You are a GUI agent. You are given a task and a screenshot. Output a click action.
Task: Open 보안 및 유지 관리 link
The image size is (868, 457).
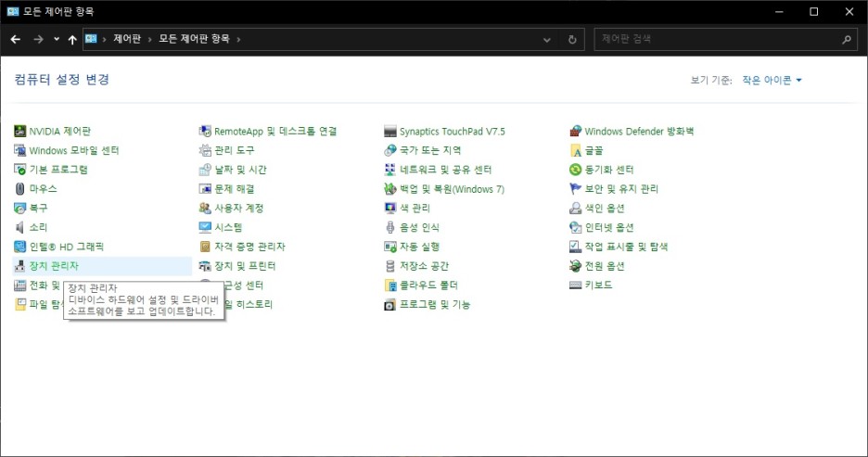click(621, 189)
